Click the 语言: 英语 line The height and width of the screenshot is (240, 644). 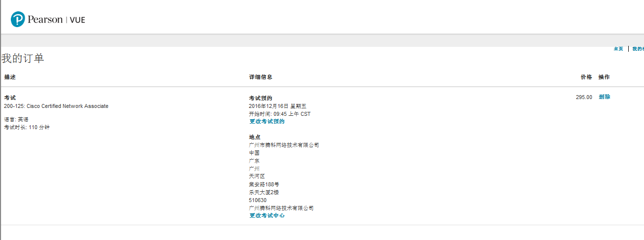pyautogui.click(x=16, y=119)
